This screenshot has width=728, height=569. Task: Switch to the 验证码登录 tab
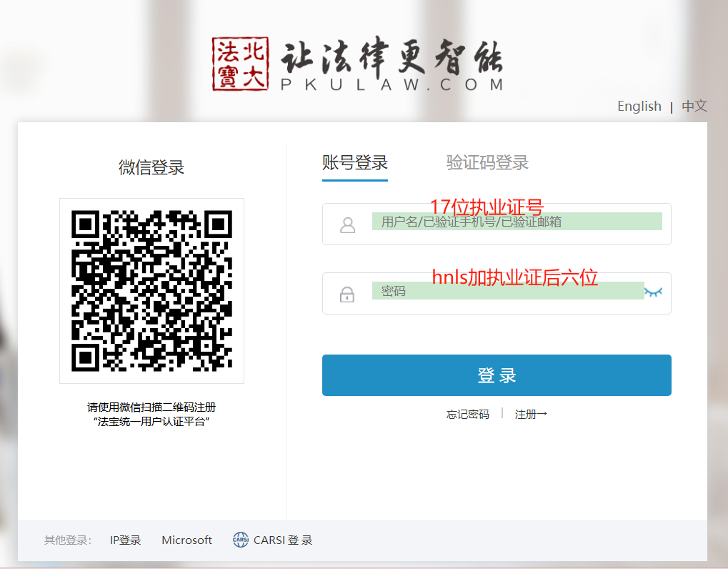(487, 163)
